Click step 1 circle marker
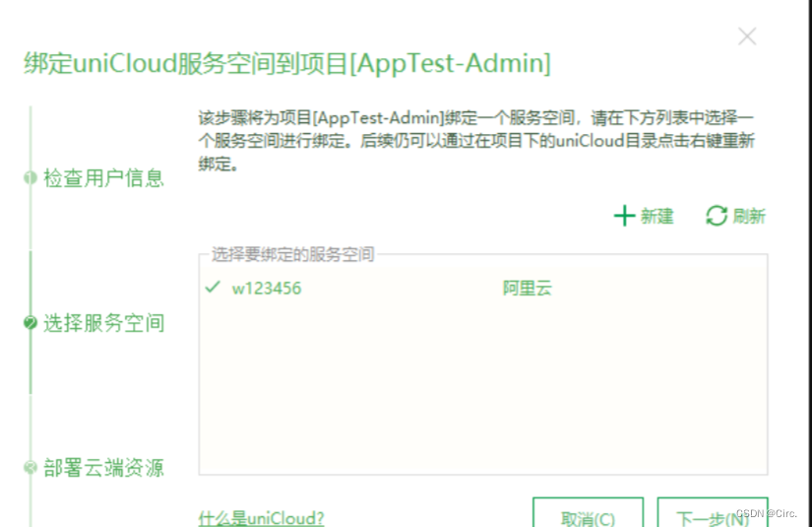The height and width of the screenshot is (527, 812). point(31,177)
